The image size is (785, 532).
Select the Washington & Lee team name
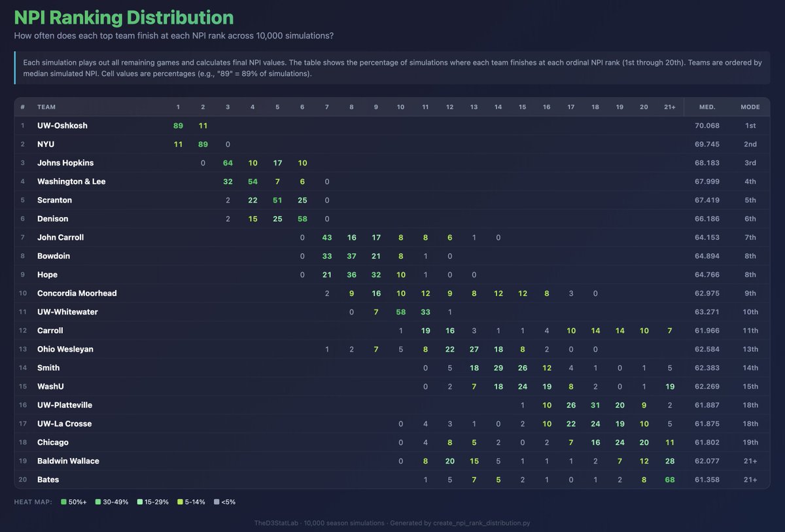[x=71, y=181]
